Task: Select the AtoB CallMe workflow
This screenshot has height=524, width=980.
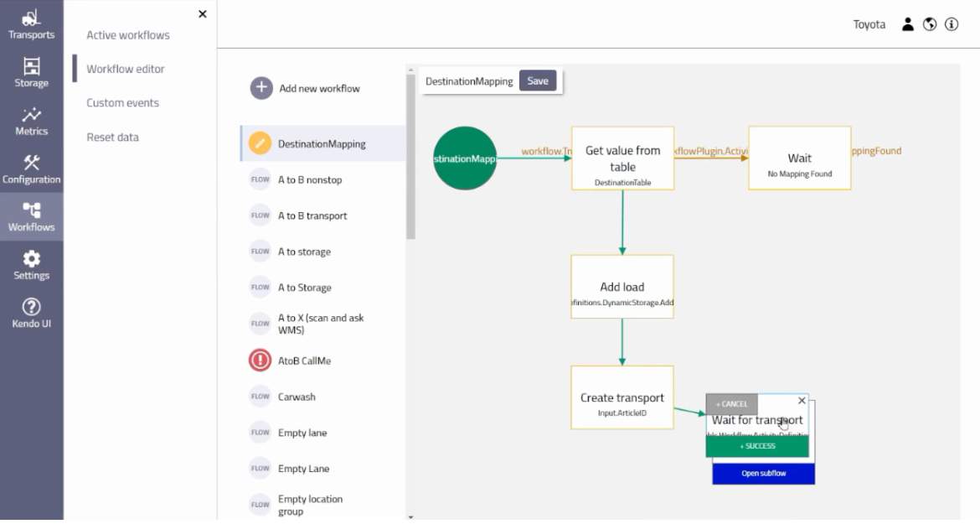Action: coord(304,361)
